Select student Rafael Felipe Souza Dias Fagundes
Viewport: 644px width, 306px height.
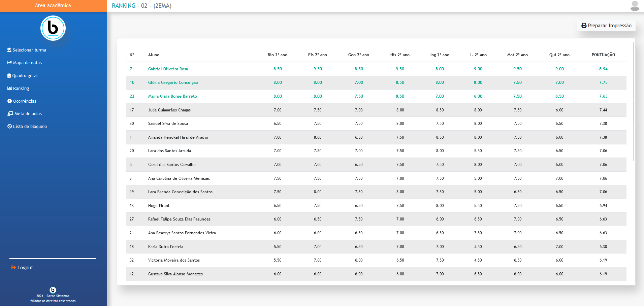click(x=179, y=219)
